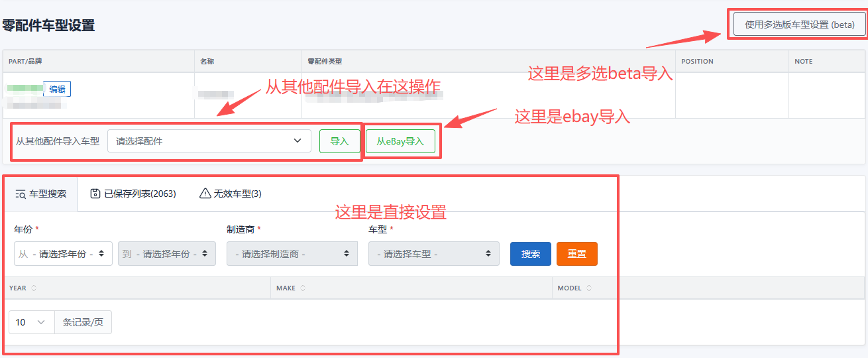Viewport: 868px width, 358px height.
Task: Click the MAKE column sort icon
Action: tap(303, 288)
